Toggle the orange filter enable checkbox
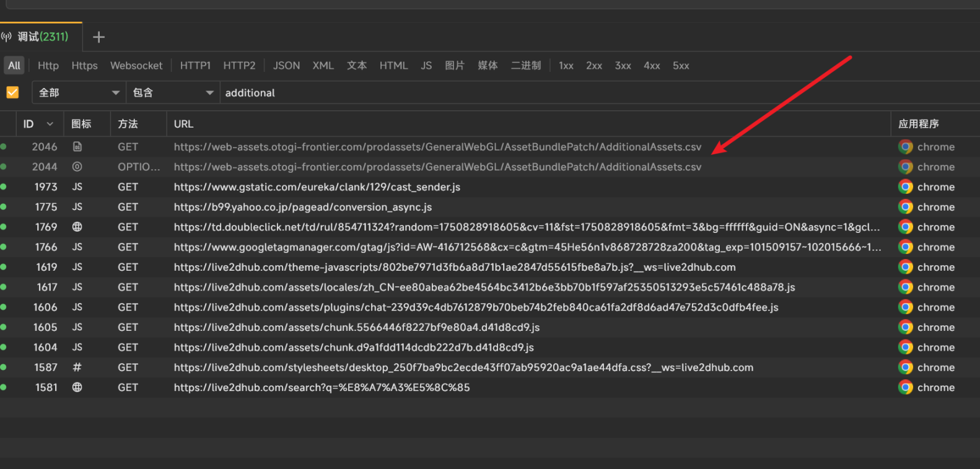This screenshot has width=980, height=469. click(12, 92)
